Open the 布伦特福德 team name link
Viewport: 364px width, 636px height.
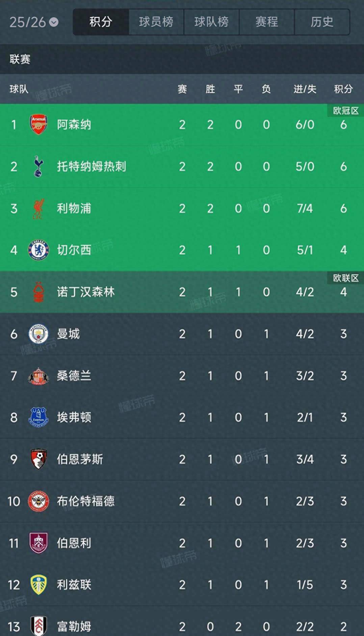tap(86, 501)
